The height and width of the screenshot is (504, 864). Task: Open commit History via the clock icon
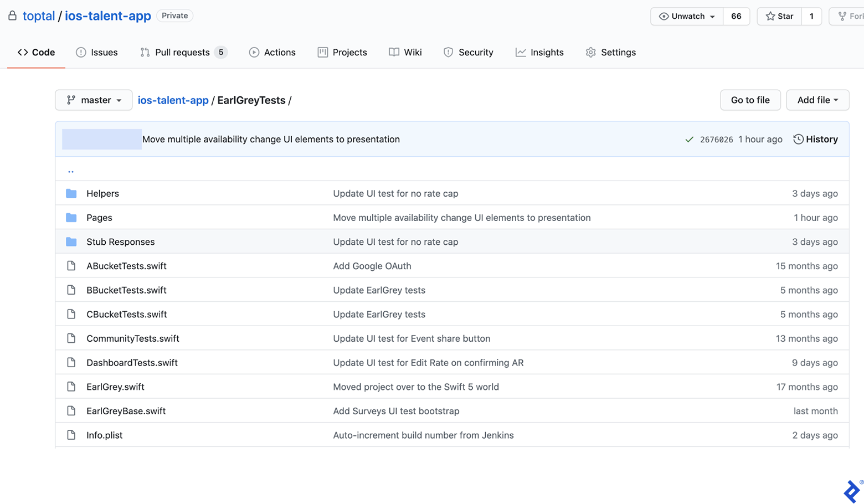click(798, 139)
